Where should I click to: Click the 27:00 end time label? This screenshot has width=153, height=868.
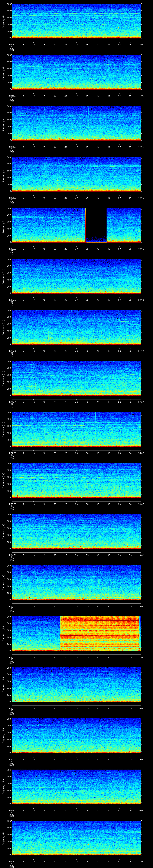141,657
